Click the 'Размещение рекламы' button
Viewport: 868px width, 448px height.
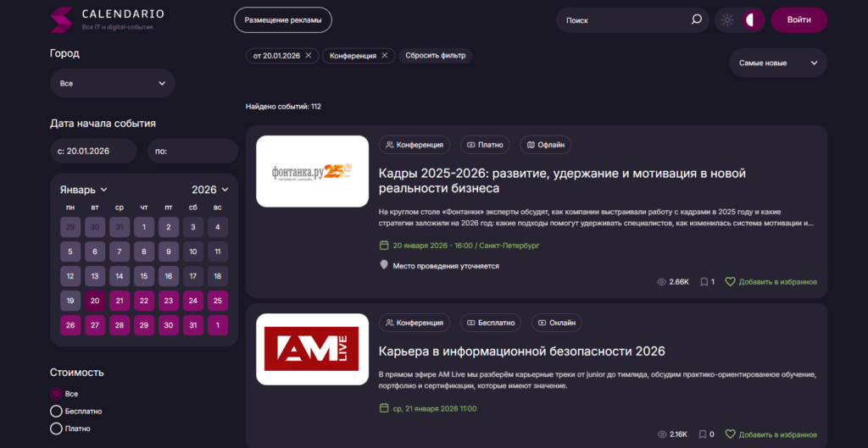(283, 20)
